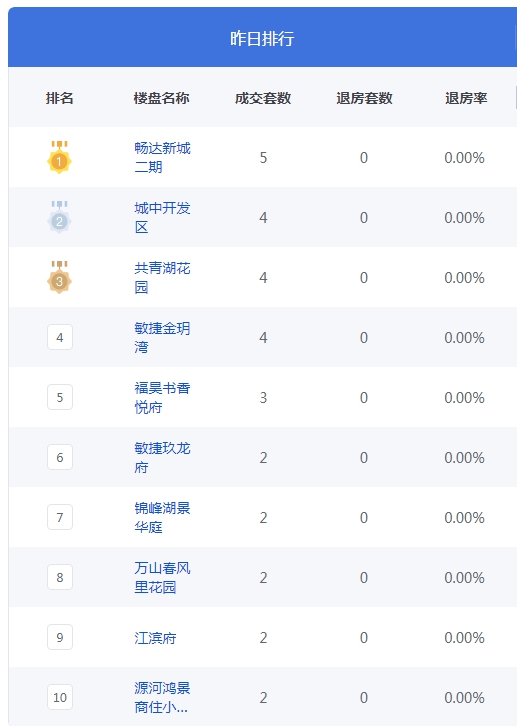
Task: Select the rank 5 number badge
Action: pos(60,397)
